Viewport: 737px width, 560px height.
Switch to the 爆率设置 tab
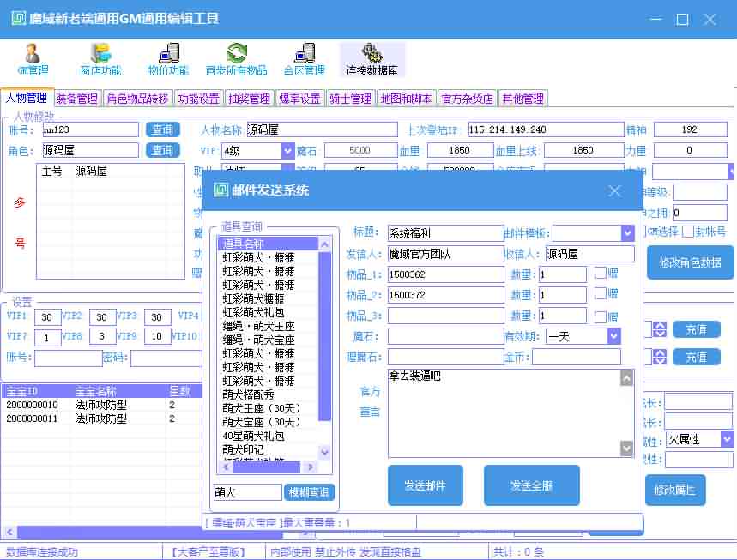(x=299, y=99)
